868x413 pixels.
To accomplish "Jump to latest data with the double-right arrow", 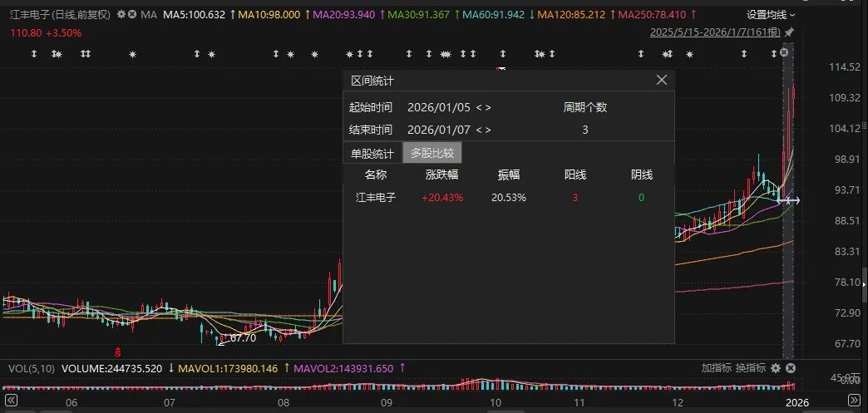I will click(854, 400).
